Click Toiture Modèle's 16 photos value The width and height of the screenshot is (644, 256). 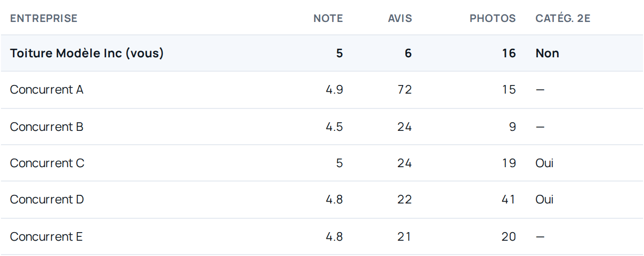tap(509, 53)
